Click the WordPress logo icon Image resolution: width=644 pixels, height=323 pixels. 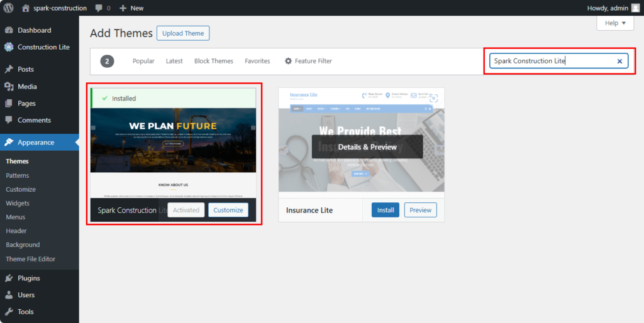tap(9, 8)
